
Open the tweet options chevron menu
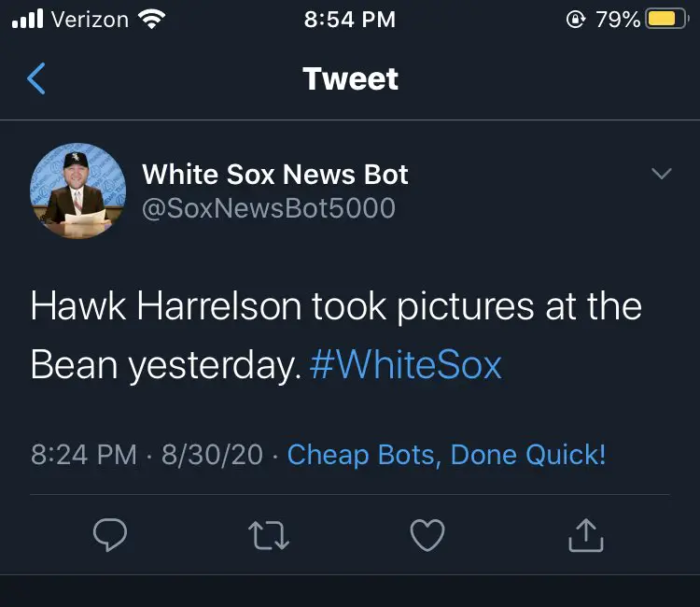tap(661, 175)
